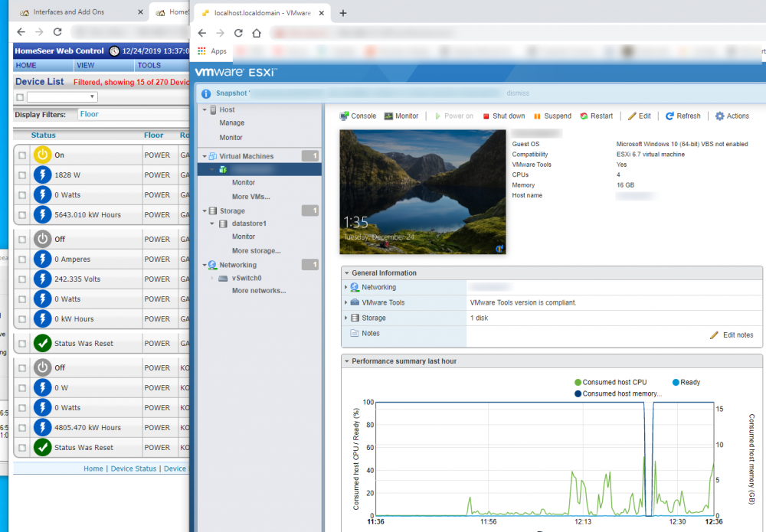Click the Edit pencil toolbar button
The image size is (766, 532).
tap(639, 116)
